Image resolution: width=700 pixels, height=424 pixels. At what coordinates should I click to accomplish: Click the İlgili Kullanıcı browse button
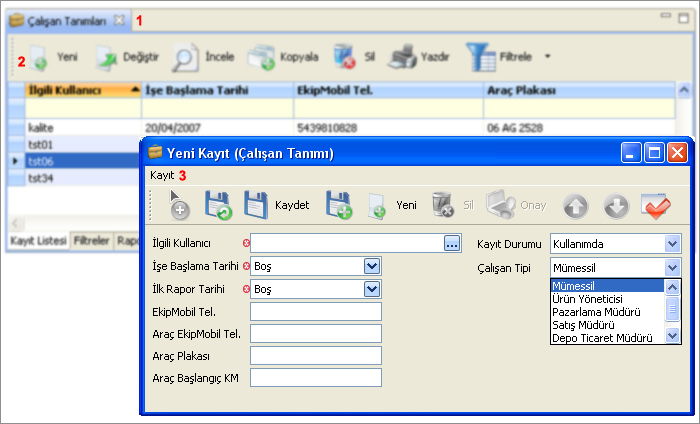point(452,243)
